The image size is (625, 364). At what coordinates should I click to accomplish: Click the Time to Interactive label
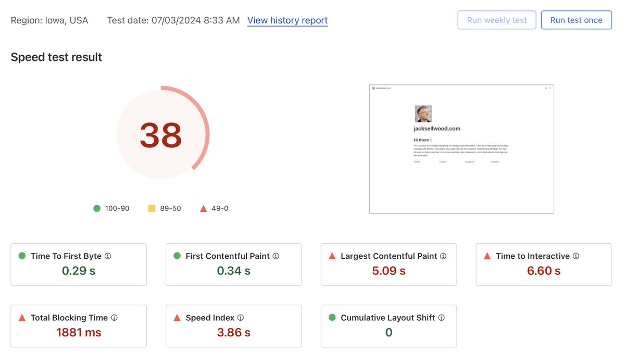click(533, 256)
